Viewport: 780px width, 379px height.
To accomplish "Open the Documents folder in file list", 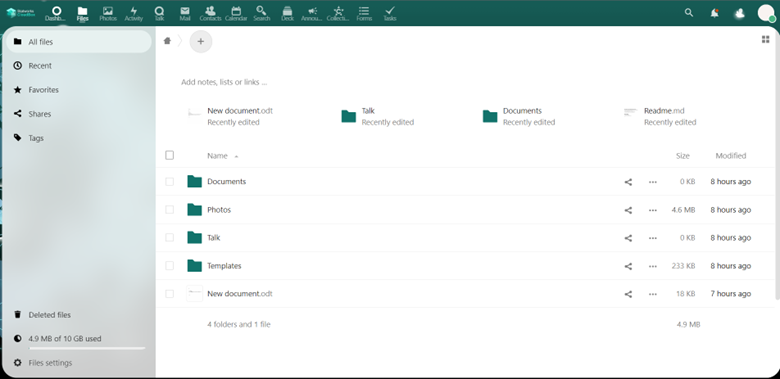I will pos(226,182).
